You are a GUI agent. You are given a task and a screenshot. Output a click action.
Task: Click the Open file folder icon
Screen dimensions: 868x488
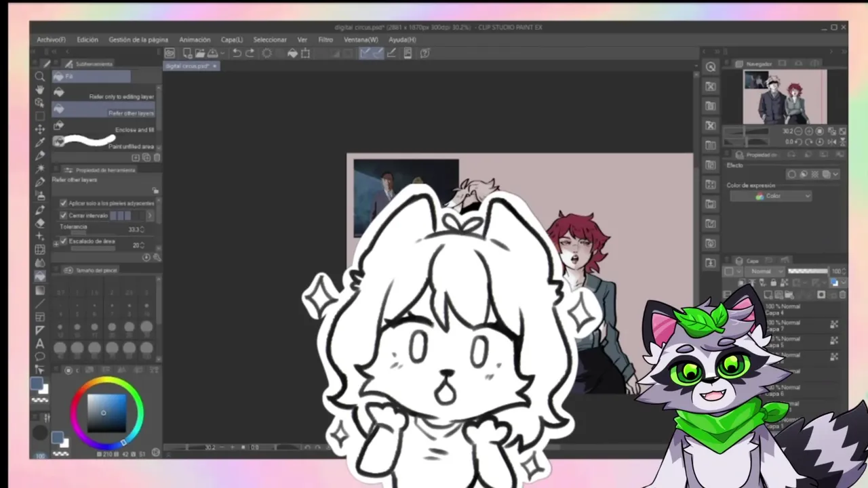click(200, 53)
